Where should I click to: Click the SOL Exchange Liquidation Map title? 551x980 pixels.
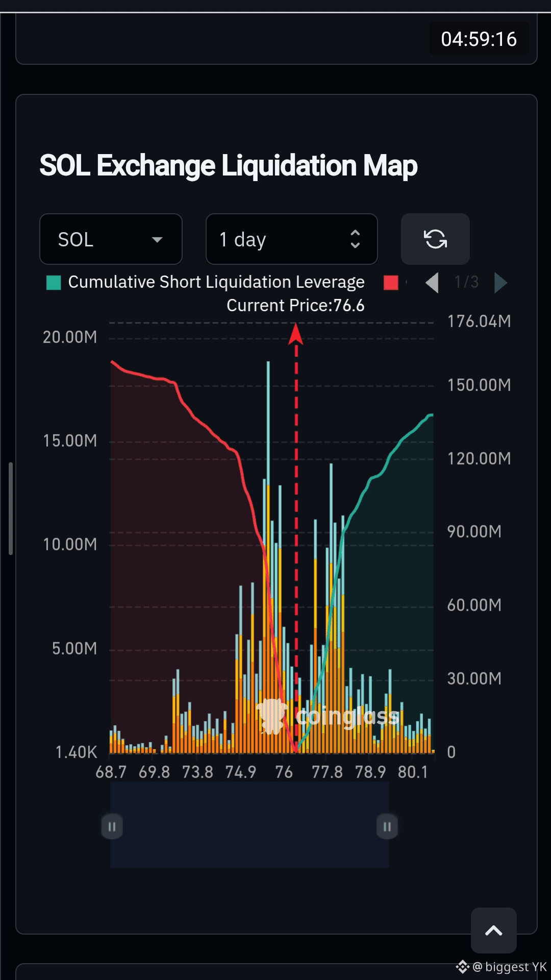coord(229,166)
